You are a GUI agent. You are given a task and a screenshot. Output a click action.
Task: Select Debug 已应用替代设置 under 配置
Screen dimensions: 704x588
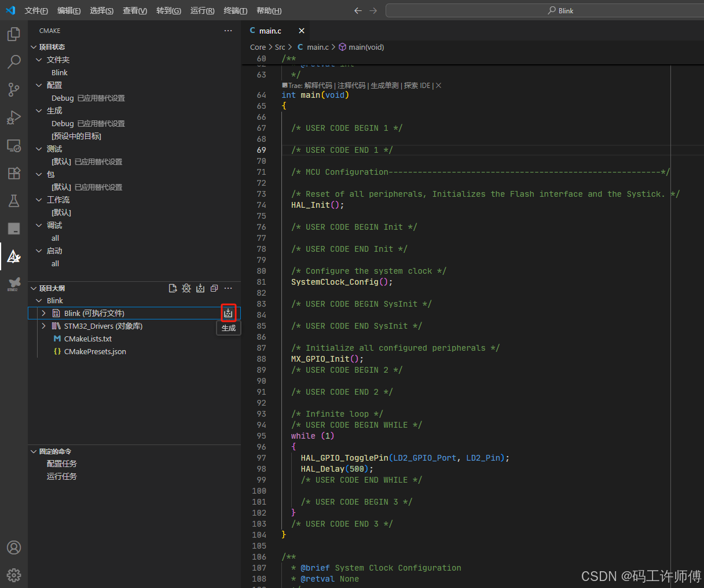point(88,98)
